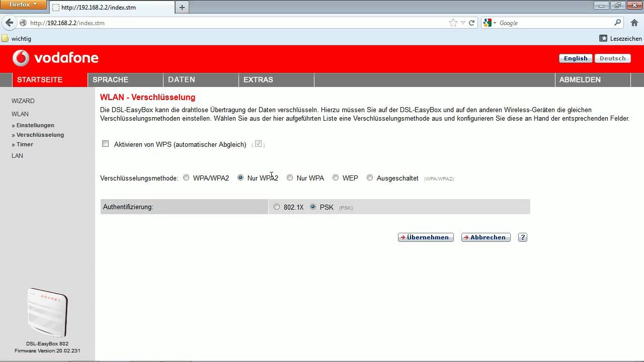Click the reload page icon
Image resolution: width=644 pixels, height=362 pixels.
click(x=472, y=23)
